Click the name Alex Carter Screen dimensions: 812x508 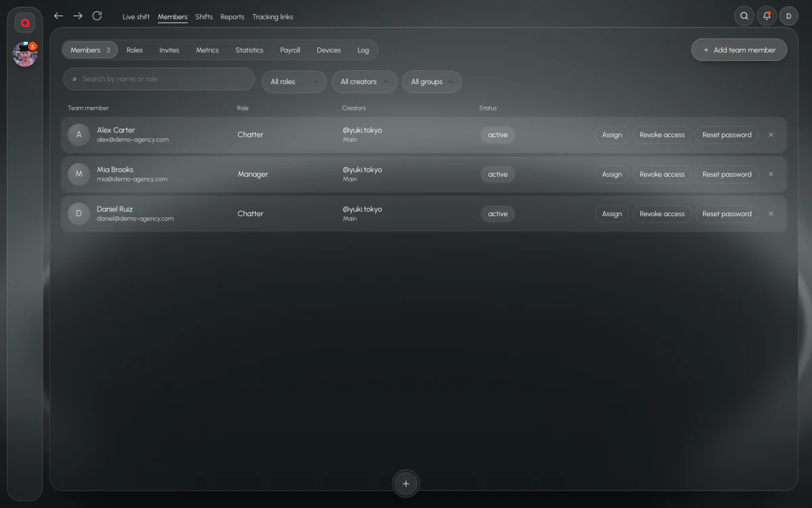tap(116, 130)
